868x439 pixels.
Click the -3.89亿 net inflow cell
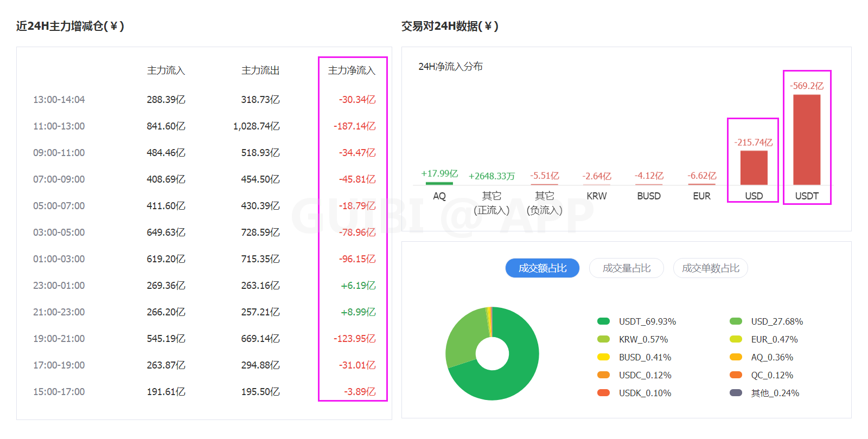click(x=360, y=392)
